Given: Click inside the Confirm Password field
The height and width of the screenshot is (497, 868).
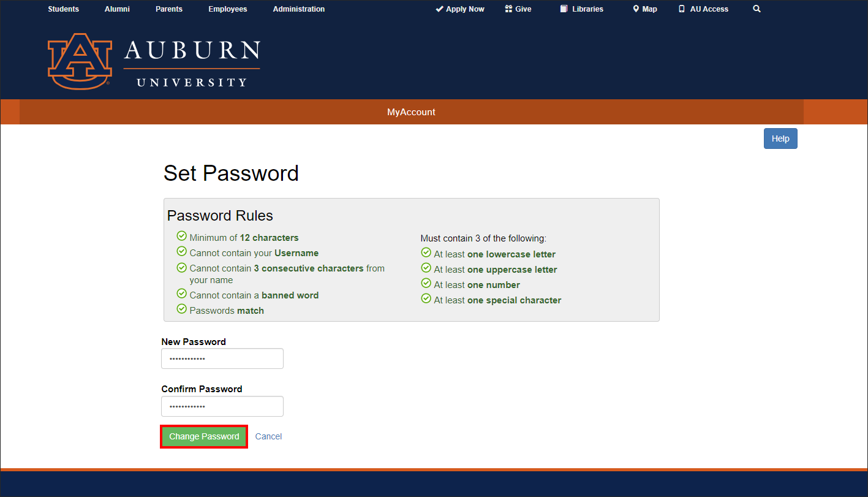Looking at the screenshot, I should (222, 406).
